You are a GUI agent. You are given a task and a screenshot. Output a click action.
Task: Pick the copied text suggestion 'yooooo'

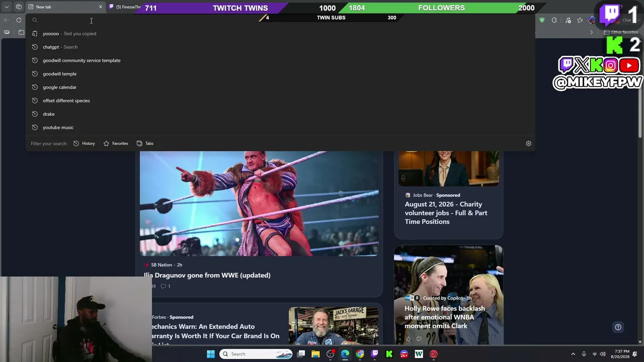point(280,34)
